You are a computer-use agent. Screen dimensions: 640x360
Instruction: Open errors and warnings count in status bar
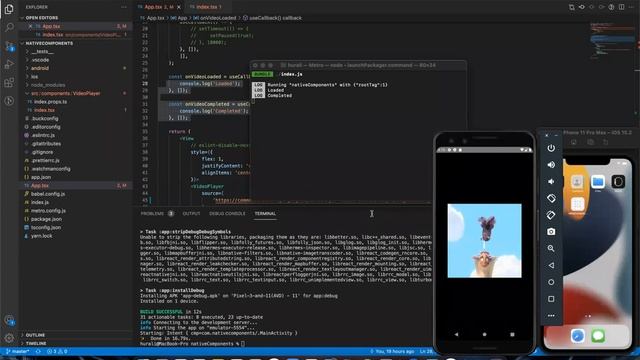point(57,351)
